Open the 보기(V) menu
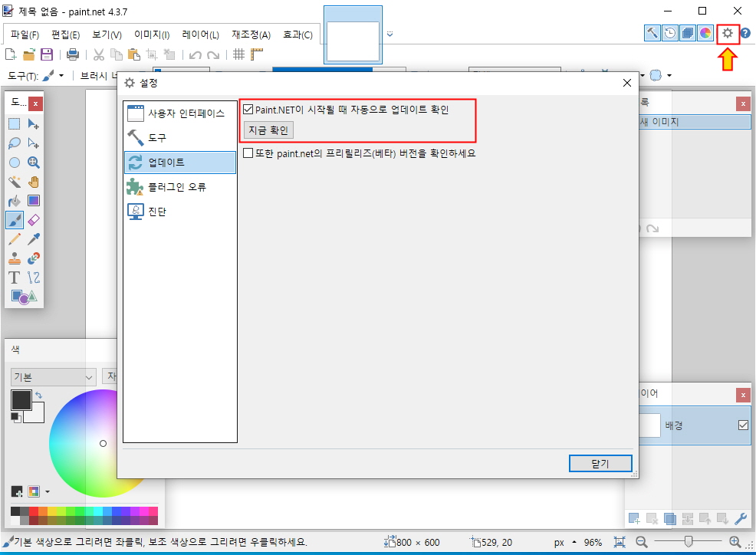 107,34
